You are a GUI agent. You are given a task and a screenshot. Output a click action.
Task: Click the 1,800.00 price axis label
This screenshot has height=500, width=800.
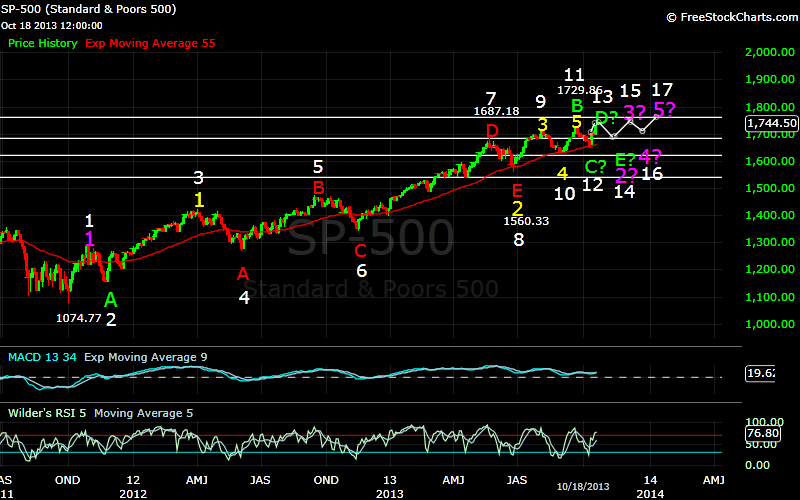[770, 107]
